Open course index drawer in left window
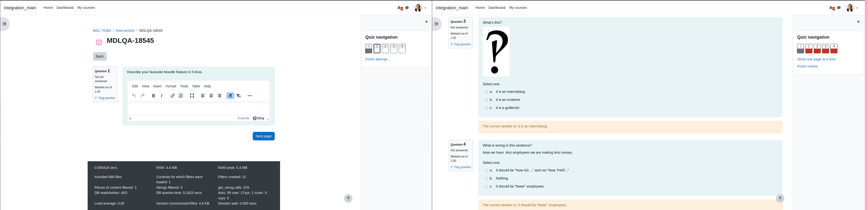868x210 pixels. tap(5, 24)
